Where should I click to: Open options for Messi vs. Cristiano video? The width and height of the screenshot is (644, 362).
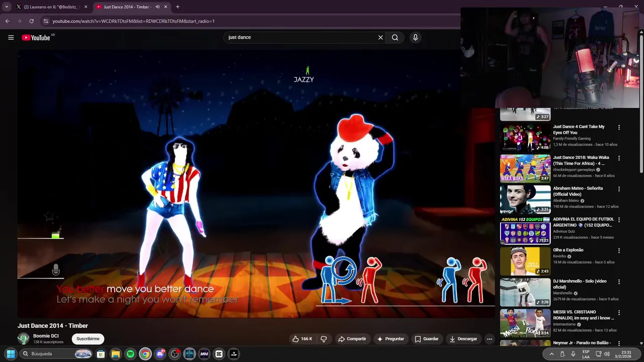click(x=619, y=312)
